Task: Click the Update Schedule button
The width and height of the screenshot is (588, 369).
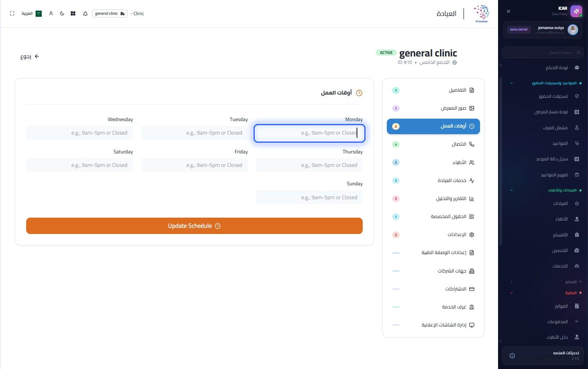Action: [194, 226]
